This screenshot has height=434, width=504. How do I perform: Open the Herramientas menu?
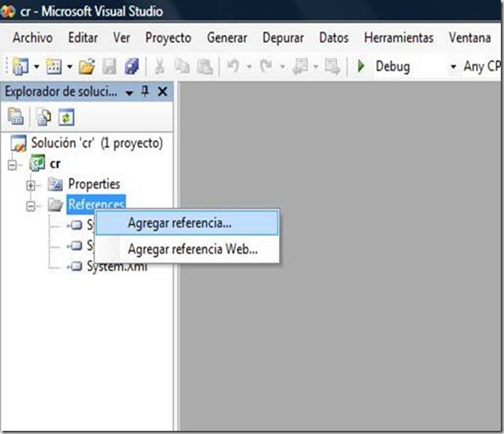399,38
